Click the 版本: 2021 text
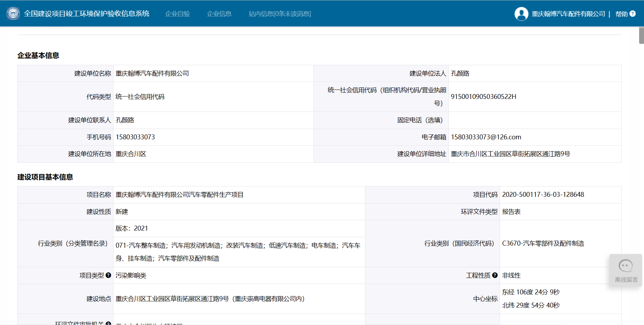 pos(132,228)
